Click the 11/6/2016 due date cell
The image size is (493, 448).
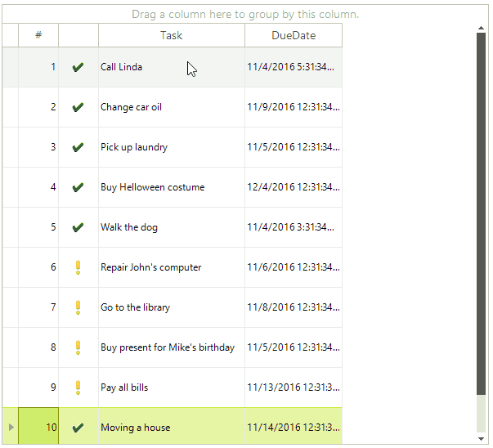(294, 267)
